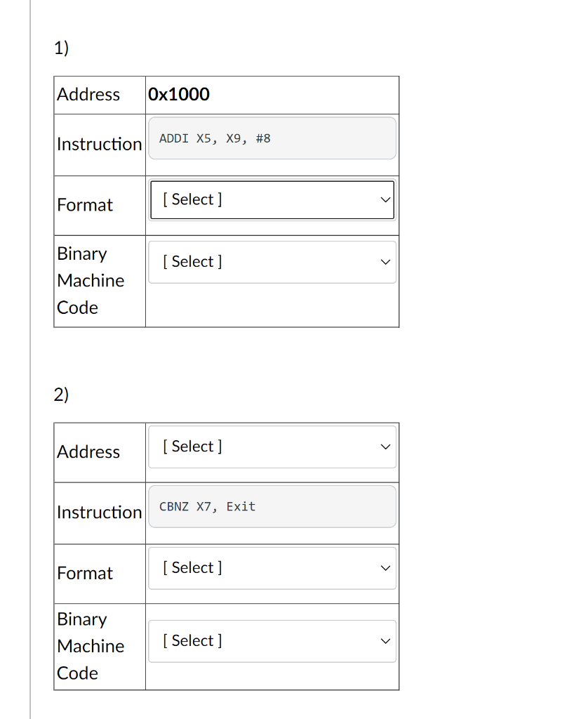The height and width of the screenshot is (719, 588).
Task: Click the question 2 heading text
Action: [x=60, y=395]
